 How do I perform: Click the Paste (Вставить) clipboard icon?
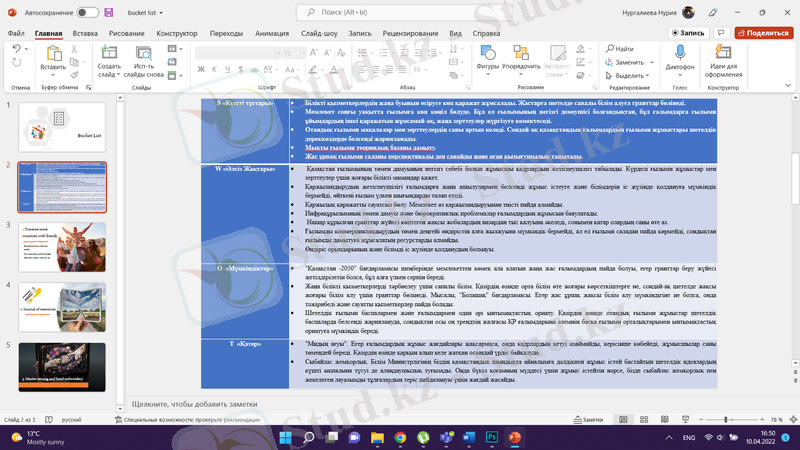[53, 54]
